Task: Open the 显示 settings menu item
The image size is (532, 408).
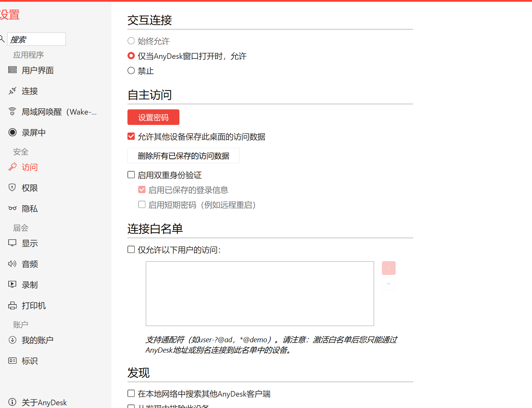Action: 30,243
